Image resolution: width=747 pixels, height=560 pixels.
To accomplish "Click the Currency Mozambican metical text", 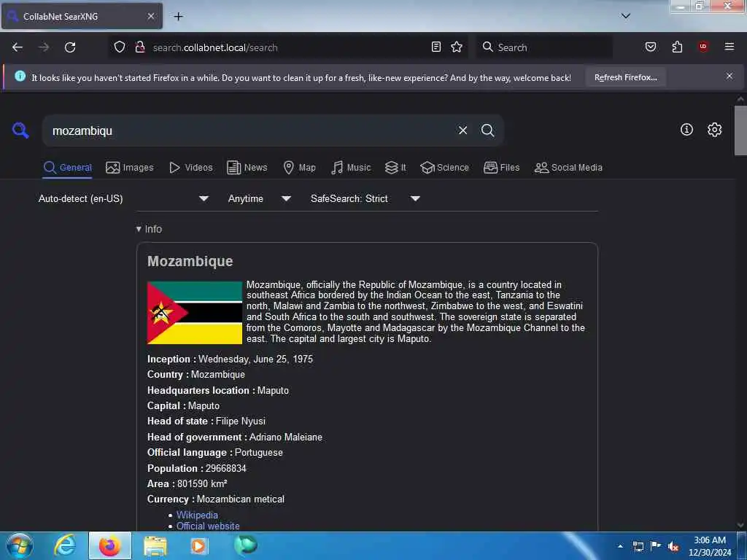I will pos(215,499).
